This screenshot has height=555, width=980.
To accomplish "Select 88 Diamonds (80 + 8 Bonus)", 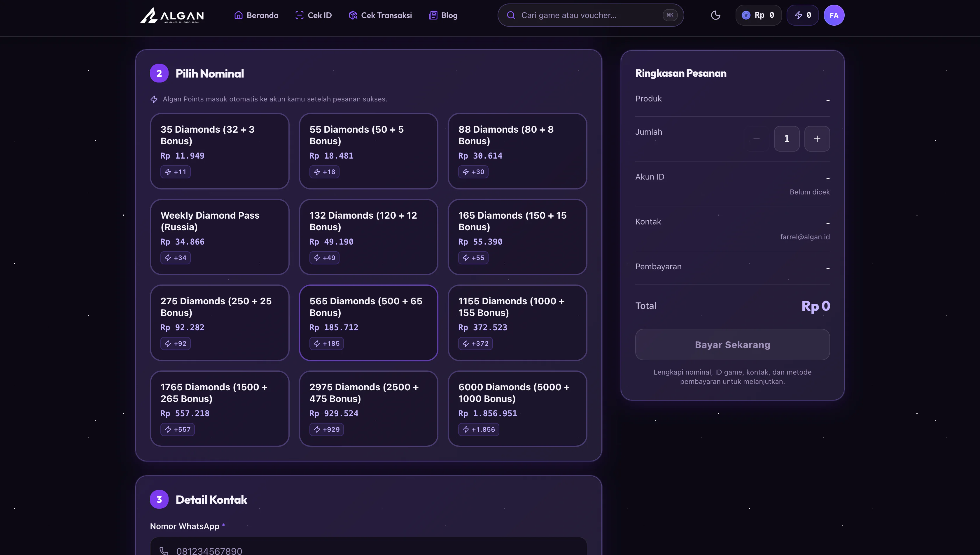I will [517, 151].
